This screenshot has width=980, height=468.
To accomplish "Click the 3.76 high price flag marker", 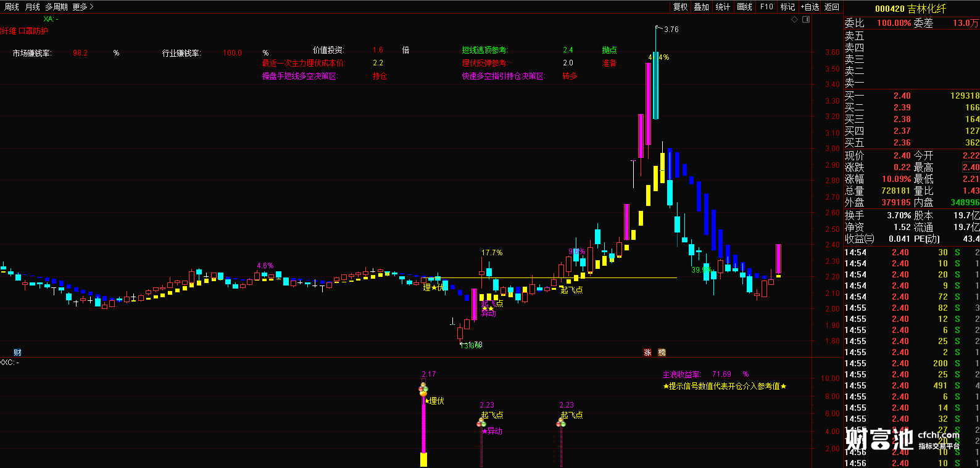I will (659, 28).
